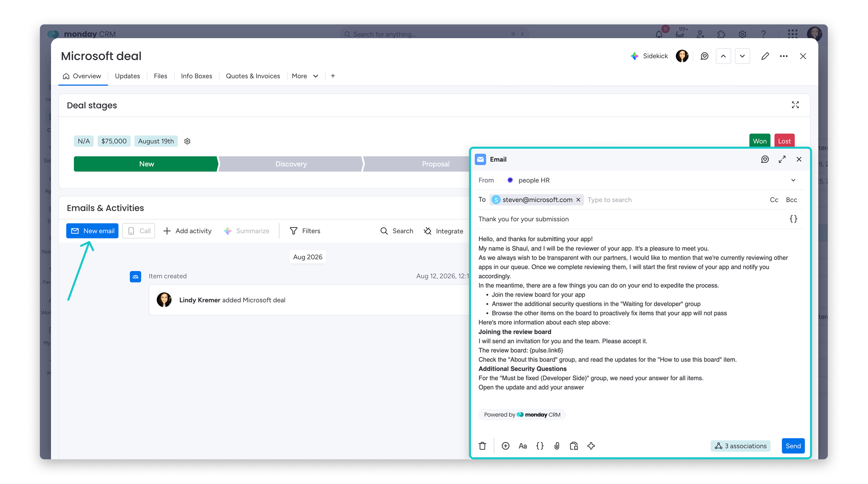
Task: Click into the email body text
Action: (639, 313)
